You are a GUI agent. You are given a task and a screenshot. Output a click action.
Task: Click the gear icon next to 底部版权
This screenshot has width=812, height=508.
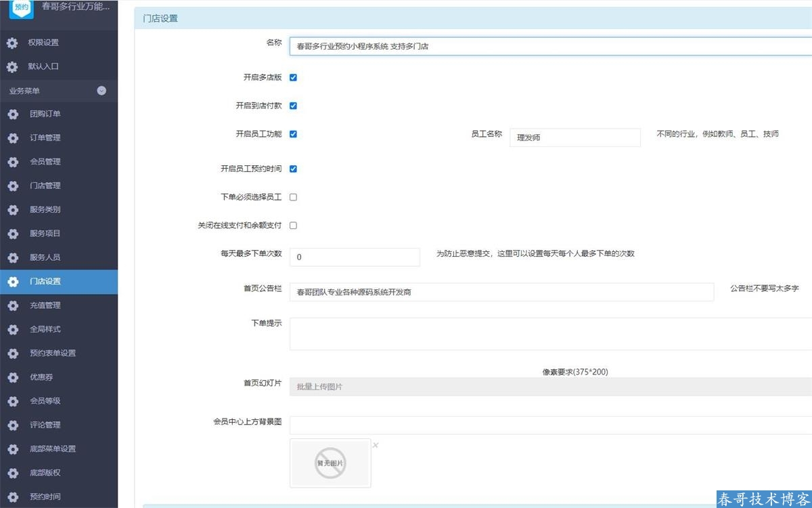[12, 473]
